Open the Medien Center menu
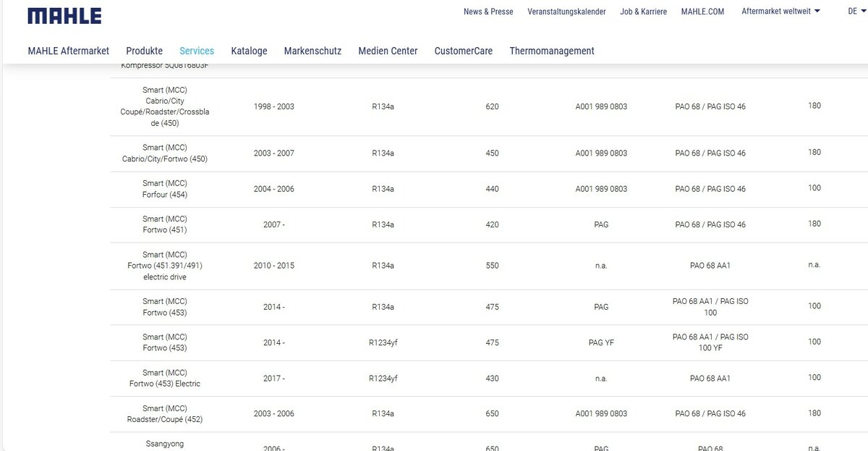 tap(388, 51)
